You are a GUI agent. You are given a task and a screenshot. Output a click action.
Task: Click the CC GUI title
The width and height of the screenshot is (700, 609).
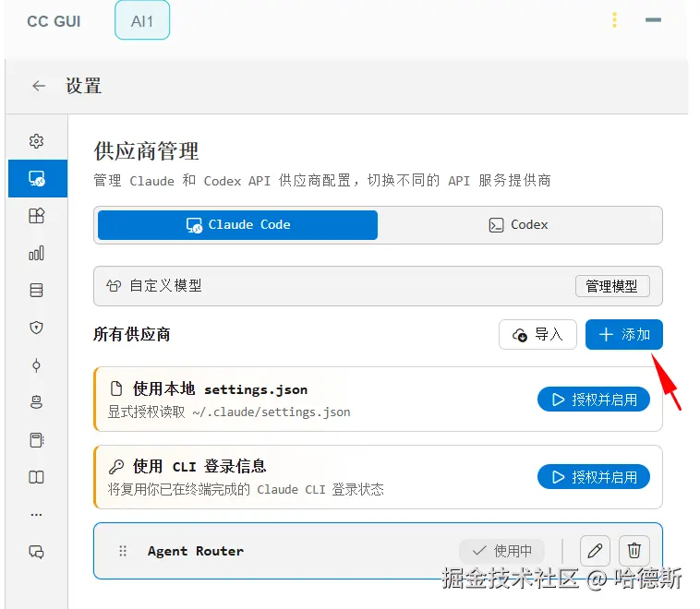tap(54, 21)
